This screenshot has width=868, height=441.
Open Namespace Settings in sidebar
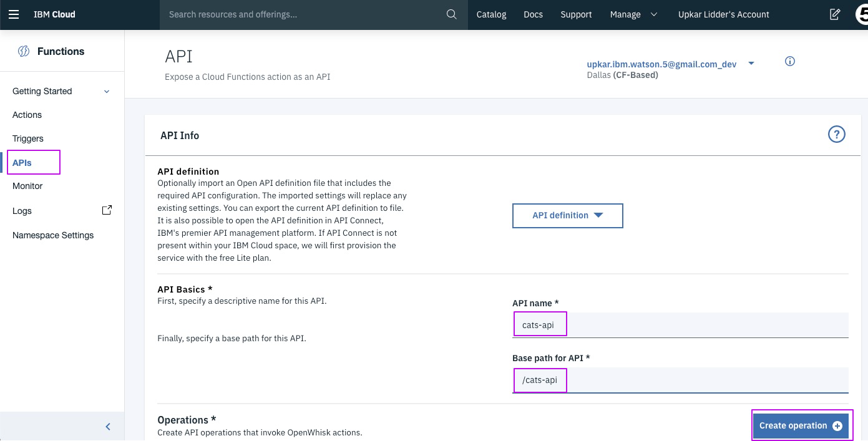pos(53,235)
